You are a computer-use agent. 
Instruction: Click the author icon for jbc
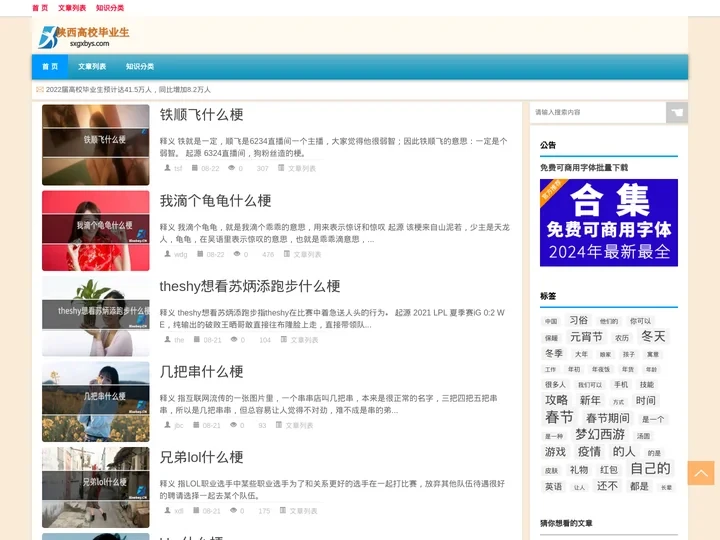[168, 425]
